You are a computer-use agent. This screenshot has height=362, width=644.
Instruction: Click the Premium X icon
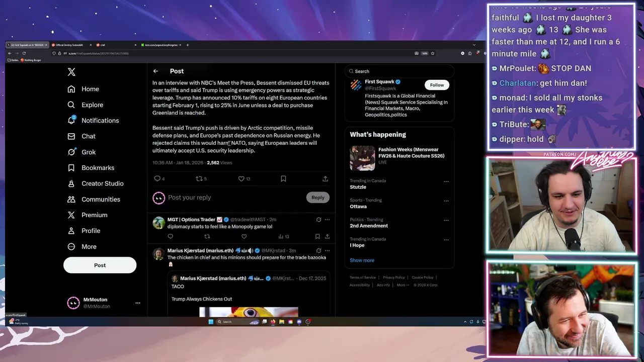point(71,215)
